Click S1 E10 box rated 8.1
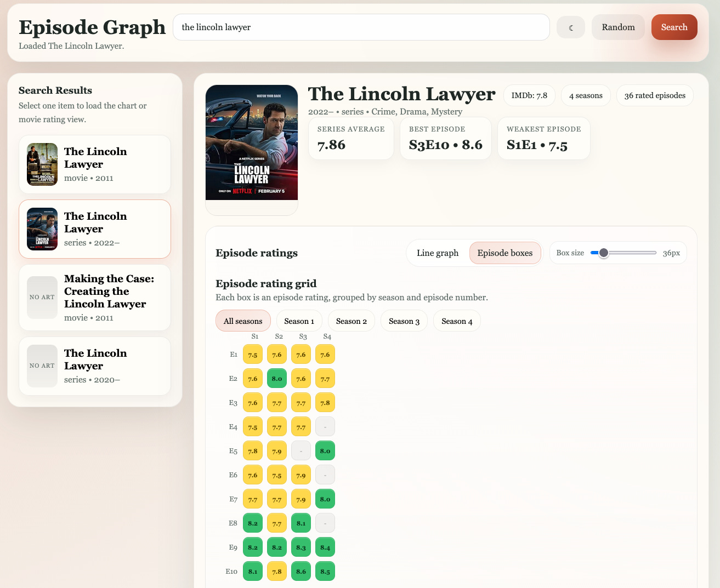This screenshot has height=588, width=720. 253,572
